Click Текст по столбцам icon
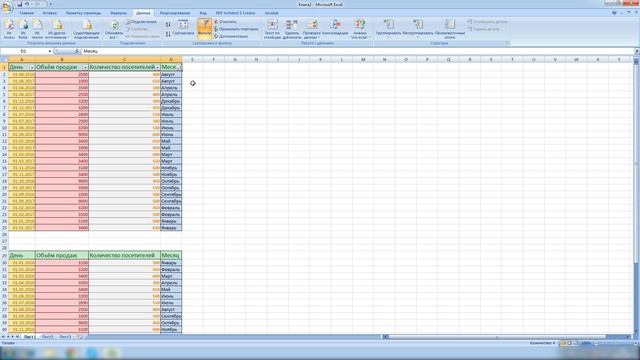Viewport: 640px width, 360px height. [x=272, y=29]
